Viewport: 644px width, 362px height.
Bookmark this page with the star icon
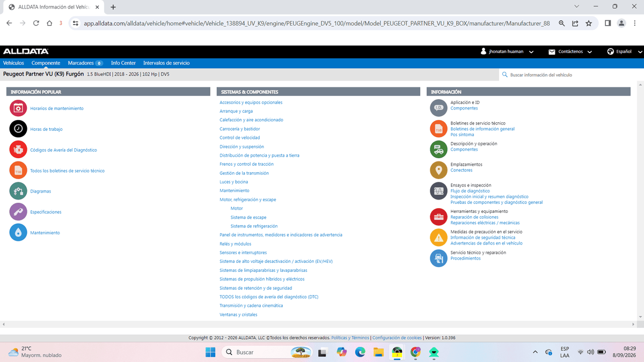click(x=589, y=23)
